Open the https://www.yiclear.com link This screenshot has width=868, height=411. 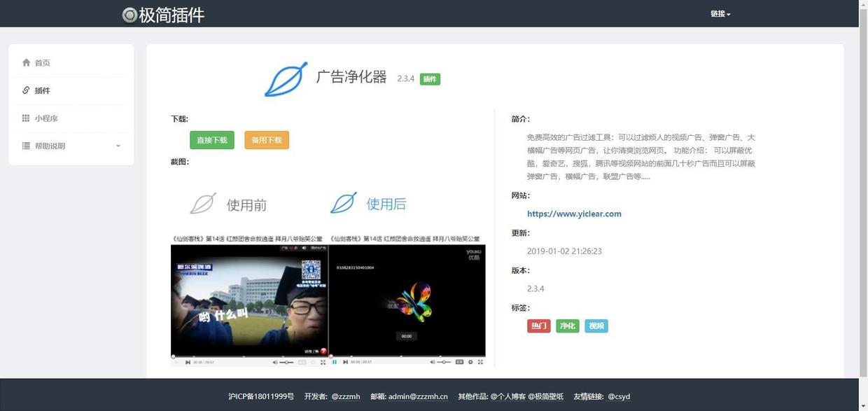tap(574, 214)
